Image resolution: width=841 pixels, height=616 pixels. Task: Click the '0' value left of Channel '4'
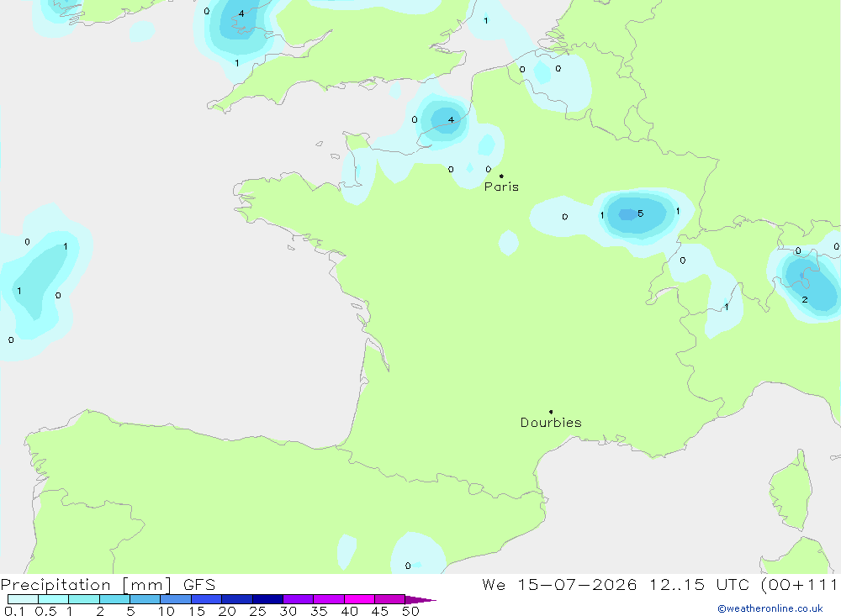click(415, 119)
